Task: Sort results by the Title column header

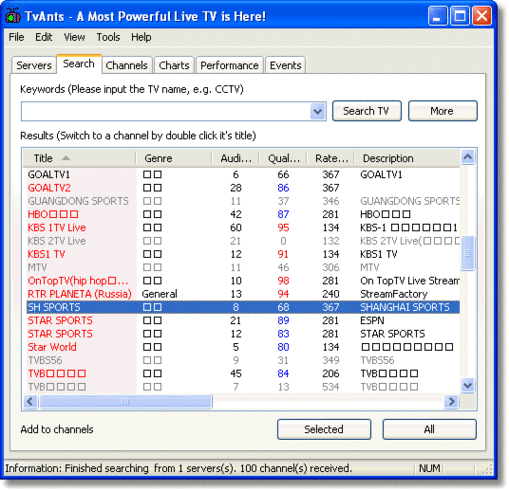Action: click(79, 158)
